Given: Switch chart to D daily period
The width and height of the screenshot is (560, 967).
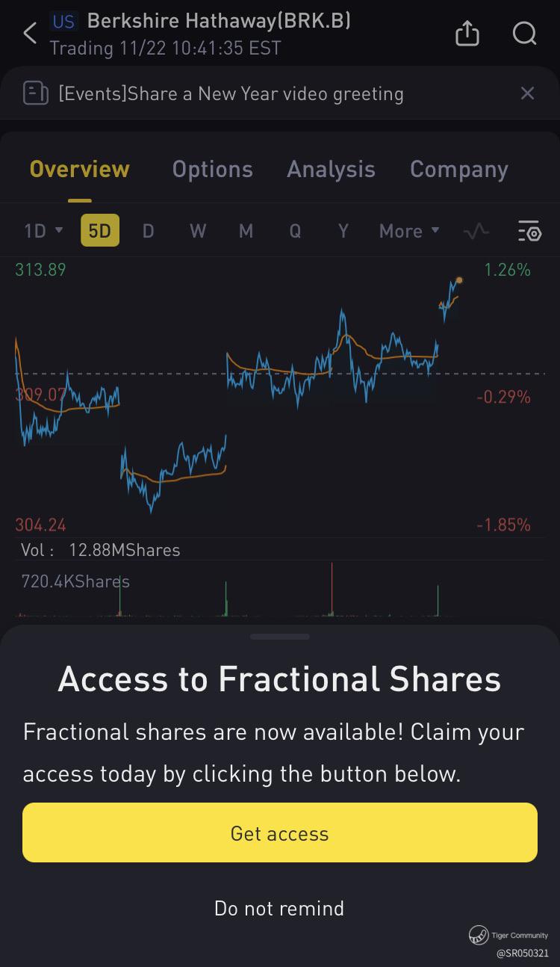Looking at the screenshot, I should pos(148,231).
